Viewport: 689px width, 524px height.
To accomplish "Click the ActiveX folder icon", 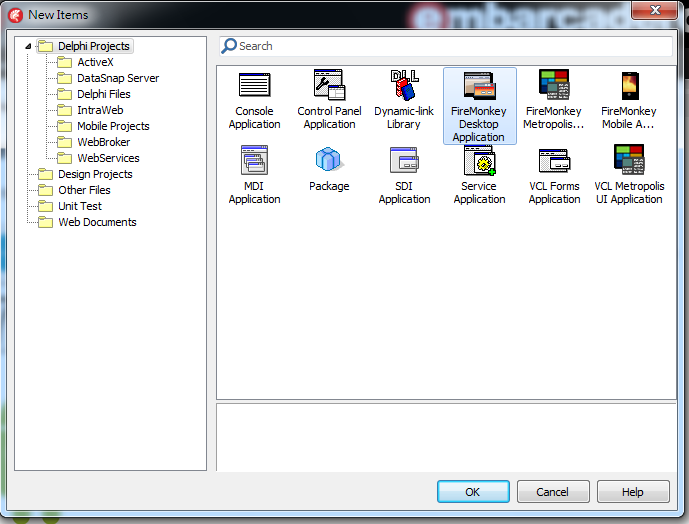I will point(65,62).
